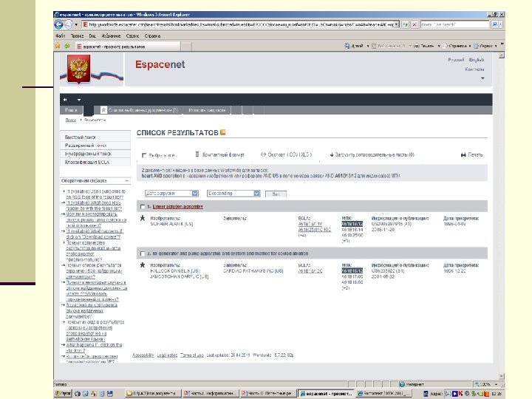The height and width of the screenshot is (399, 532).
Task: Click the Internet zone globe in status bar
Action: pyautogui.click(x=402, y=384)
